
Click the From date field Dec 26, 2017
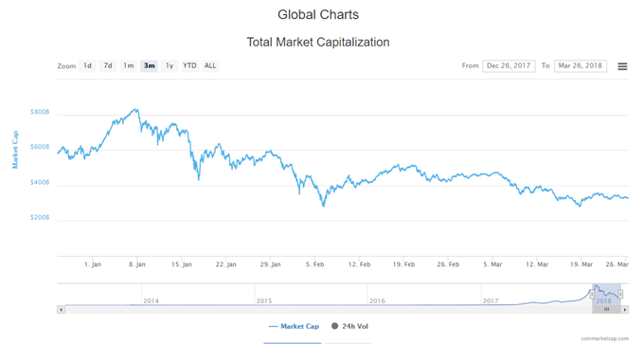509,65
